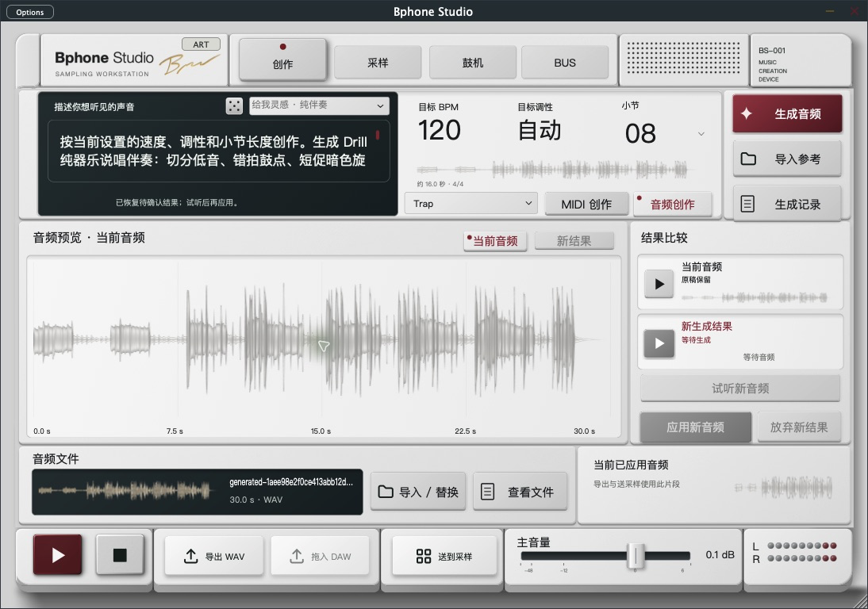Click the 7.5 s timeline label
This screenshot has width=868, height=609.
pos(175,431)
